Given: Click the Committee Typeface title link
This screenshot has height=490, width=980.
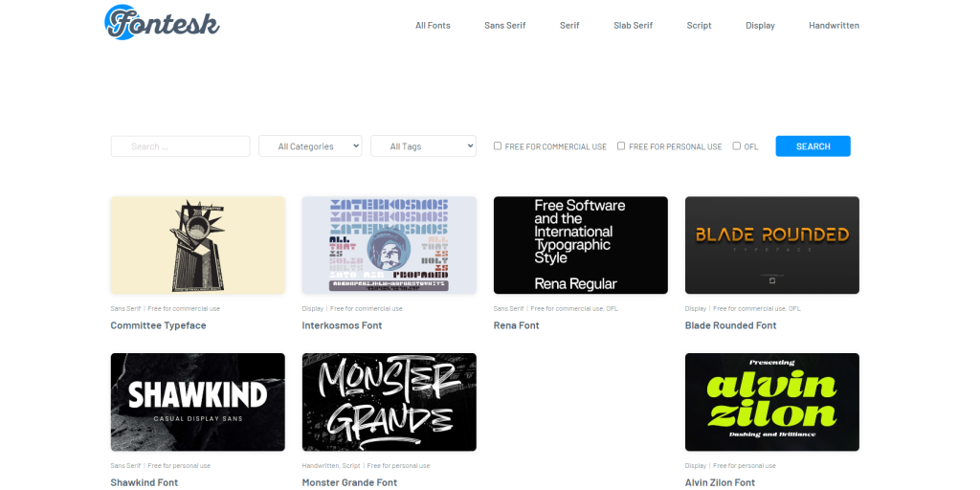Looking at the screenshot, I should pos(158,325).
